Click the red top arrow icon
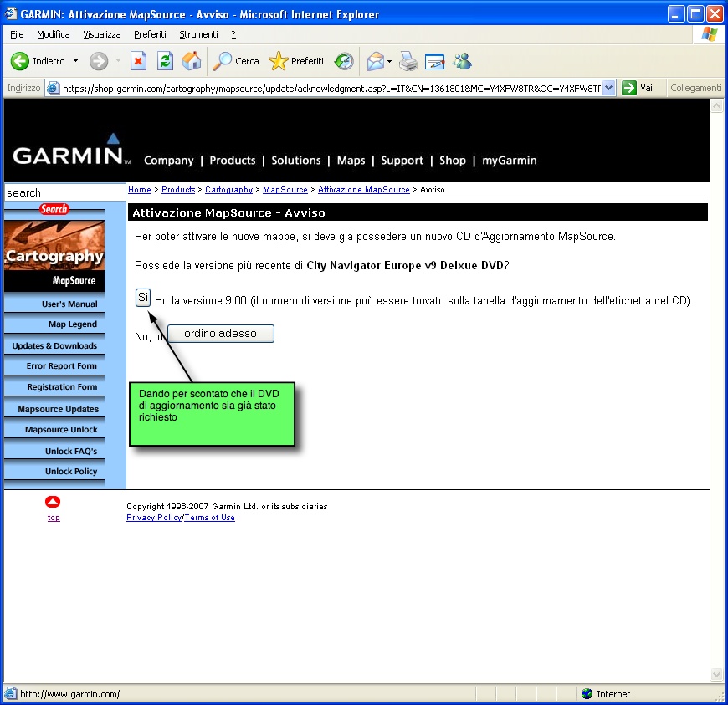 (x=53, y=502)
